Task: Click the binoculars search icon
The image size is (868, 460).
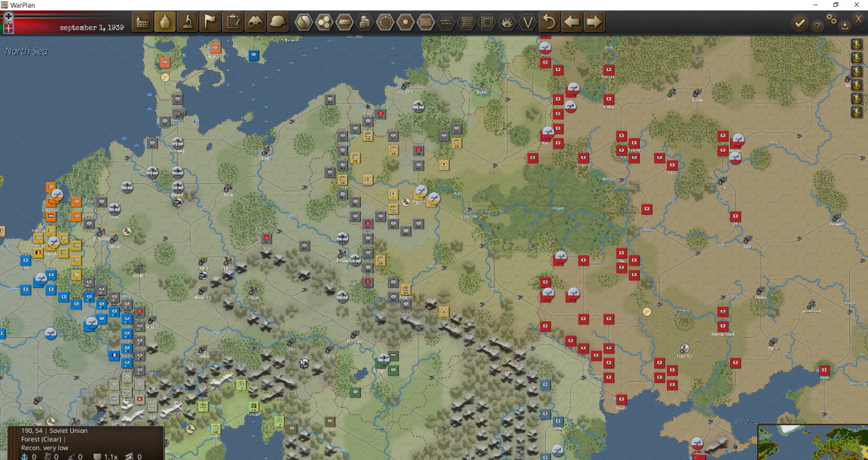Action: pos(255,22)
